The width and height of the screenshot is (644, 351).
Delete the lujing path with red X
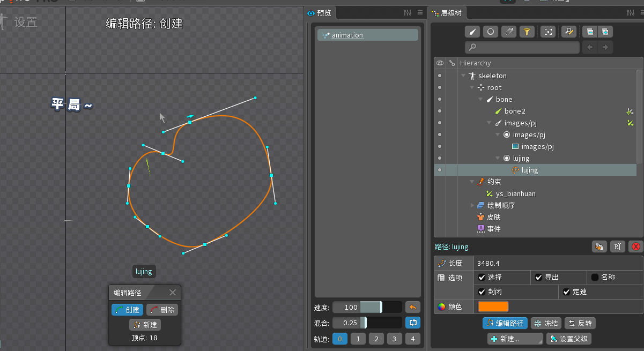coord(636,247)
